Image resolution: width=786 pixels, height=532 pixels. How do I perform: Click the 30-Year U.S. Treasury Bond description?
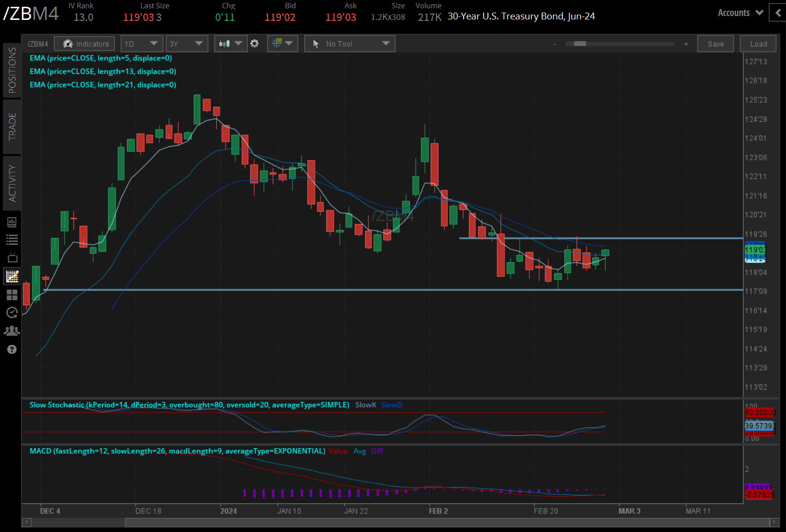(x=521, y=17)
